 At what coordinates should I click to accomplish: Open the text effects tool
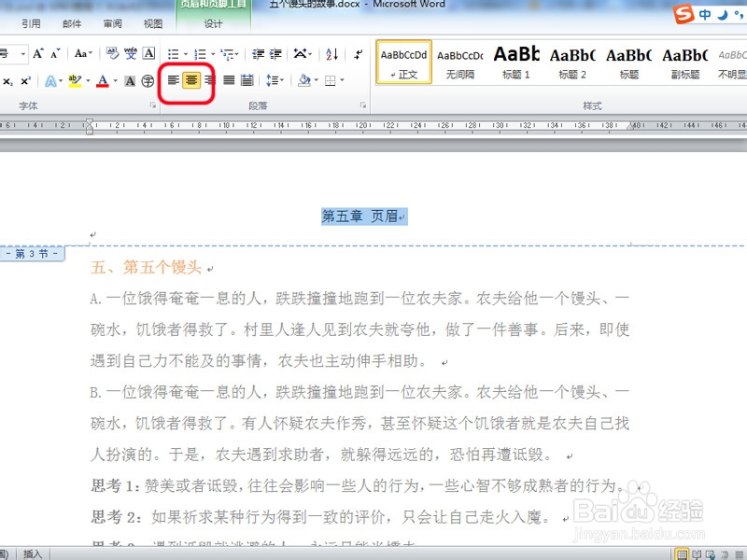click(x=50, y=80)
